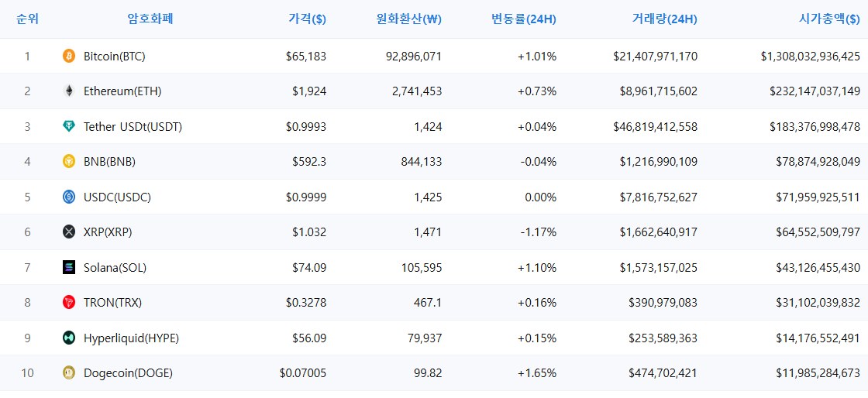This screenshot has height=398, width=868.
Task: Click Bitcoin change +1.01%
Action: click(x=537, y=56)
